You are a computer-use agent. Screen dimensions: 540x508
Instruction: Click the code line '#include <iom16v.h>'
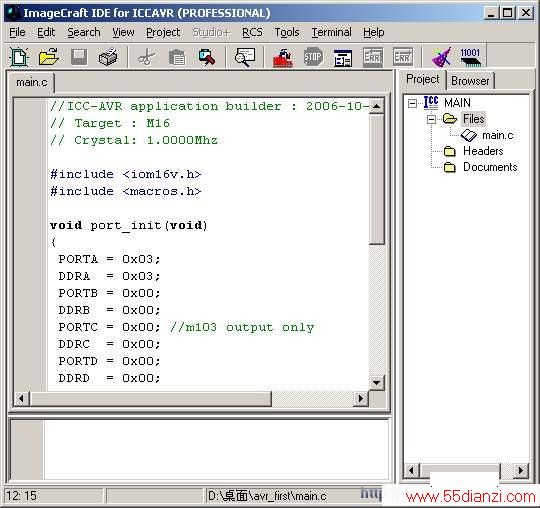(x=126, y=174)
